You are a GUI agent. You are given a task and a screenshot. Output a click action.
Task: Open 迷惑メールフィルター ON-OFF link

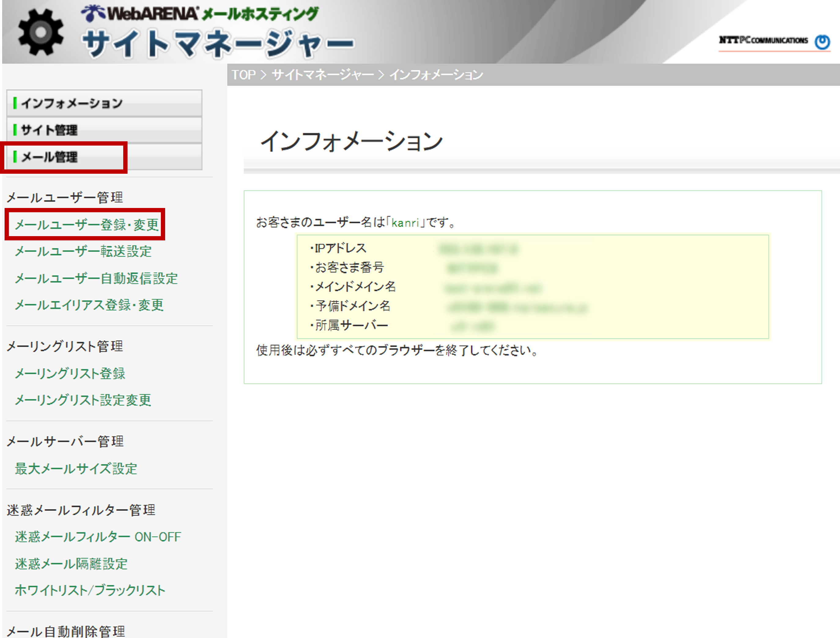[98, 536]
